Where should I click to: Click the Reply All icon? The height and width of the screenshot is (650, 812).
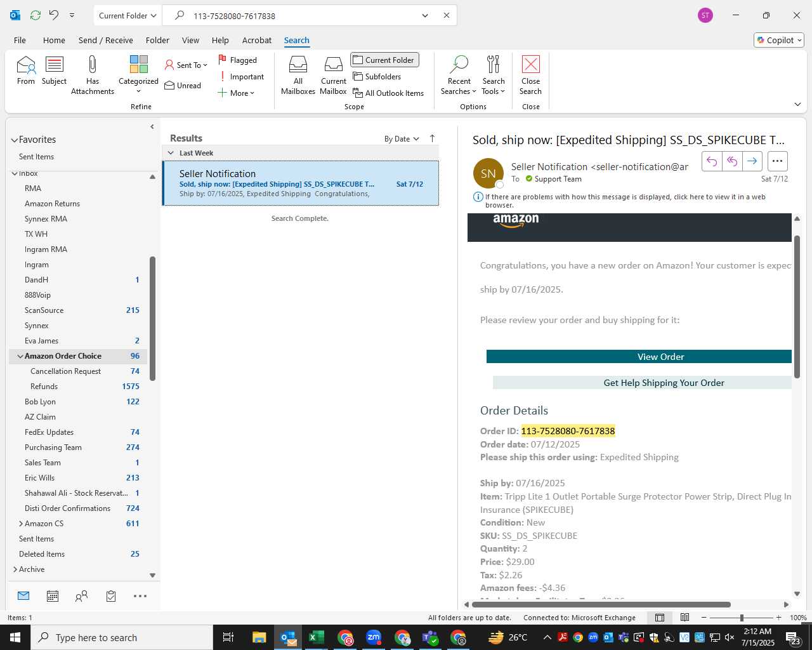[x=732, y=161]
